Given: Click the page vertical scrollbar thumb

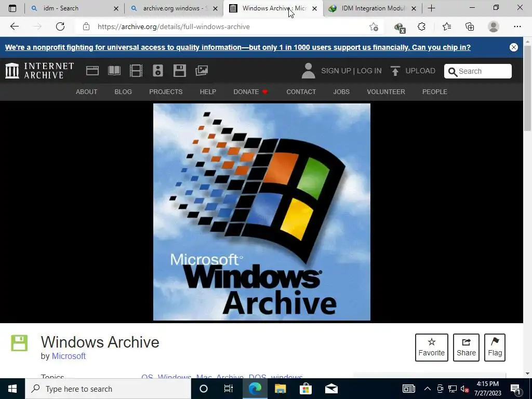Looking at the screenshot, I should (527, 88).
